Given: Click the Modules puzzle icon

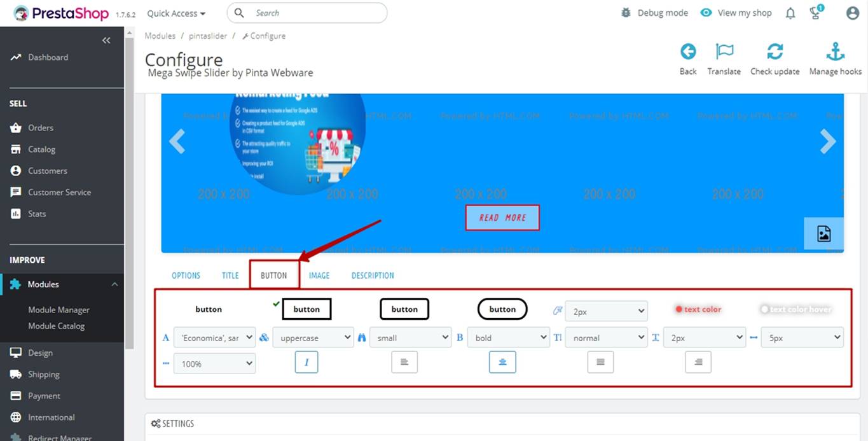Looking at the screenshot, I should click(15, 284).
